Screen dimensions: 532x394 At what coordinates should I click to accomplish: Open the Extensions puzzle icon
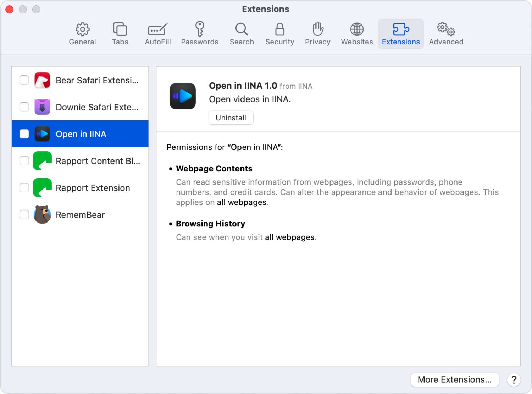(401, 29)
